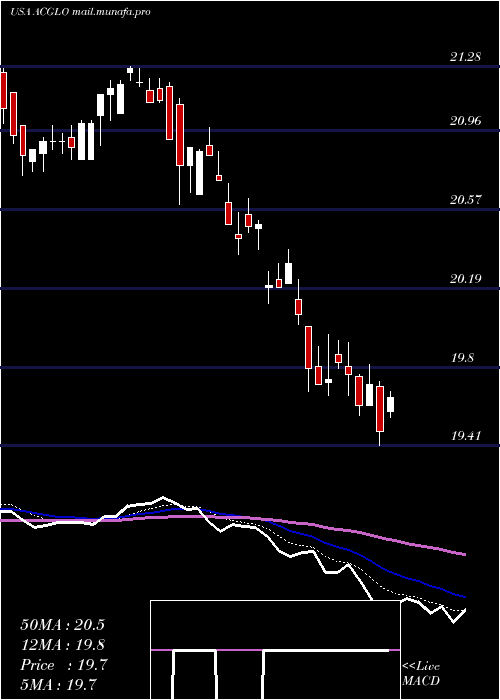Select the 19.41 price level label
The width and height of the screenshot is (500, 700).
point(466,435)
